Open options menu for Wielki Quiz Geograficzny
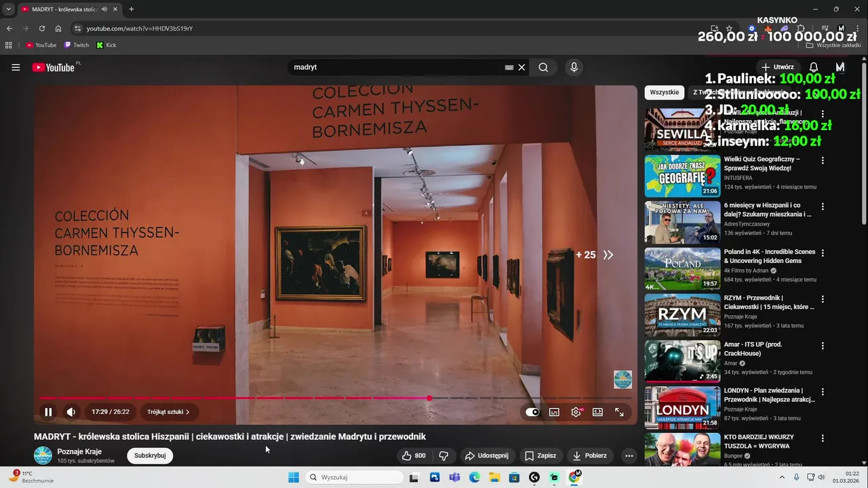The image size is (868, 488). click(x=823, y=161)
